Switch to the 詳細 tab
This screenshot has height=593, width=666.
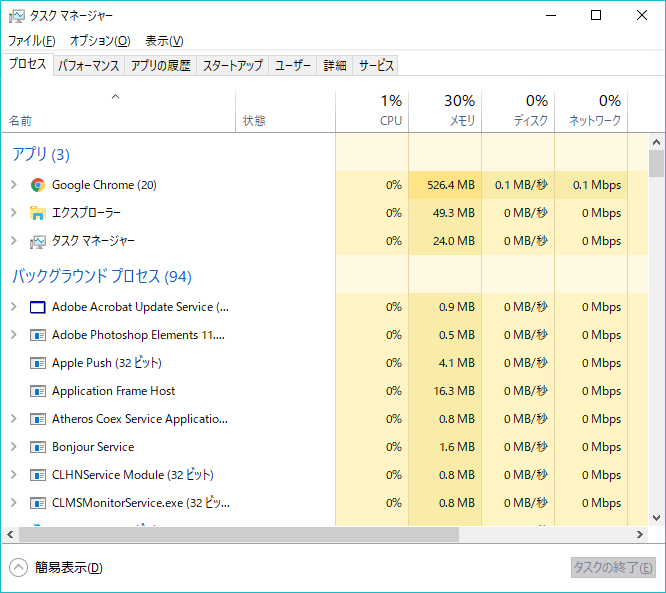coord(335,65)
